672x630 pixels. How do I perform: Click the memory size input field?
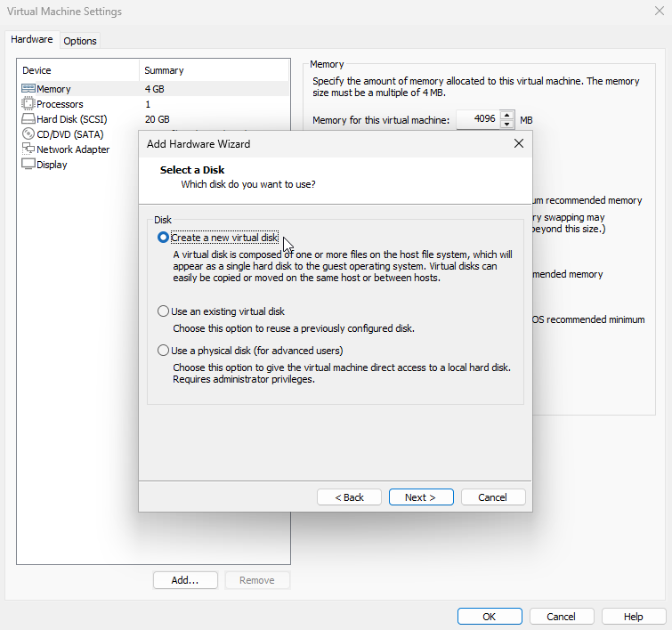click(x=477, y=119)
